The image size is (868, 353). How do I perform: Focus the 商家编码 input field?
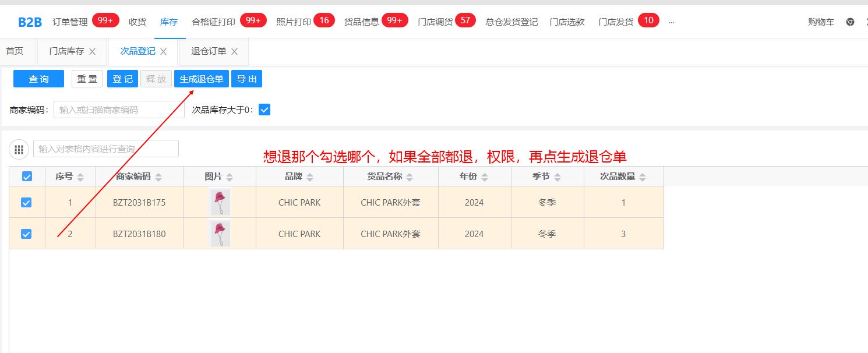(119, 110)
